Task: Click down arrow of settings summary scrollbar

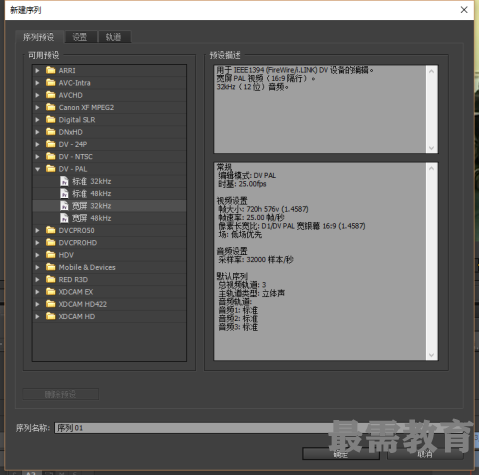Action: click(x=431, y=355)
